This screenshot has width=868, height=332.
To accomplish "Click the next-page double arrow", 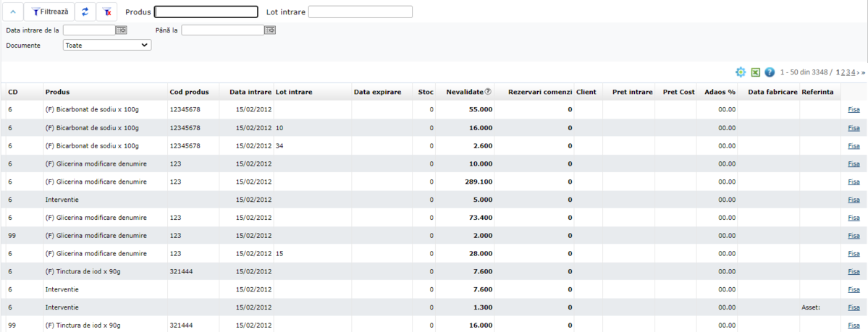I will [x=861, y=72].
